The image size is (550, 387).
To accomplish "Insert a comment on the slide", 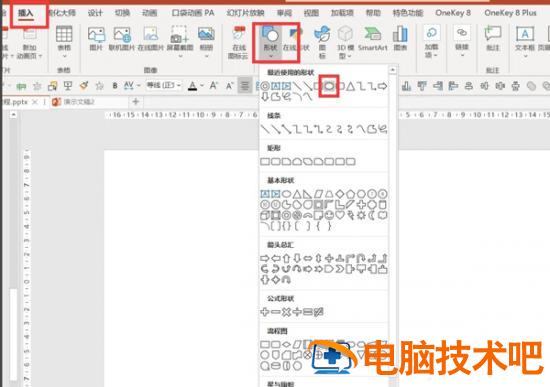I will (492, 39).
